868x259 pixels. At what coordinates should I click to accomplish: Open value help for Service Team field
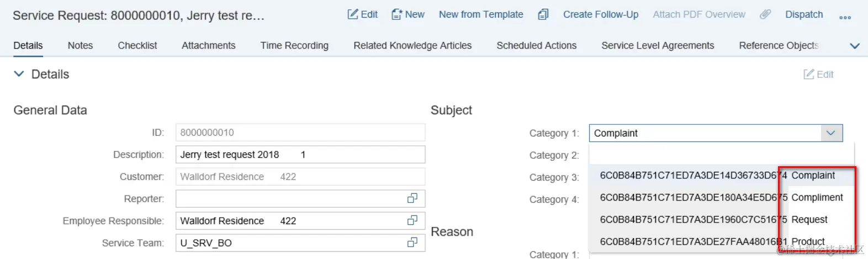click(412, 242)
